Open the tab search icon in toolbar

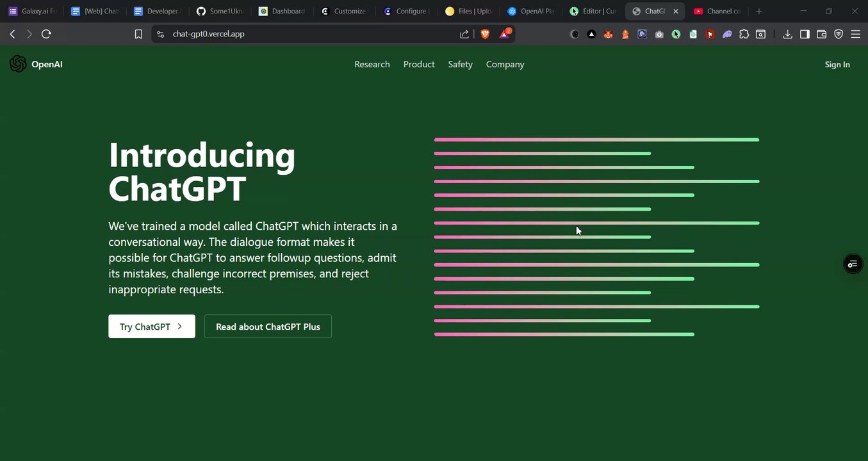(760, 34)
